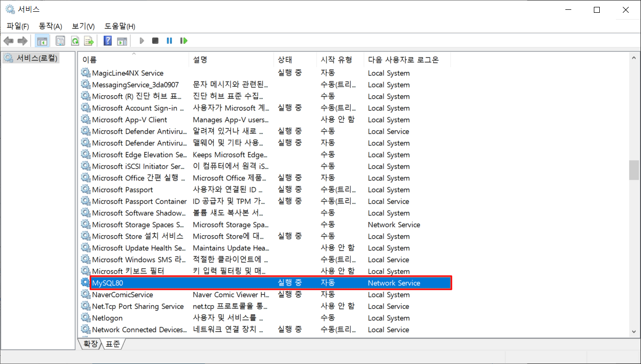Screen dimensions: 641x364
Task: Open Help with the blue question mark icon
Action: (x=108, y=41)
